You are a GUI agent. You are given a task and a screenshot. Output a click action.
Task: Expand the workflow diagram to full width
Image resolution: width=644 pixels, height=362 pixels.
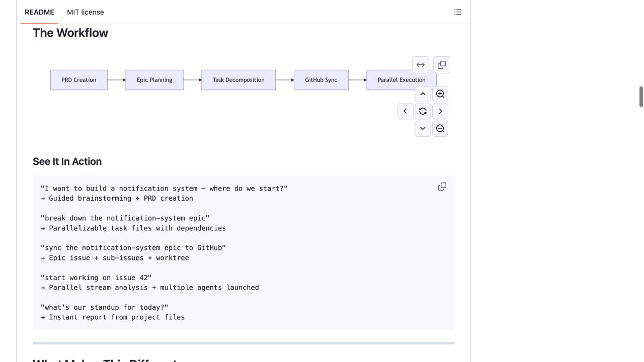coord(421,65)
